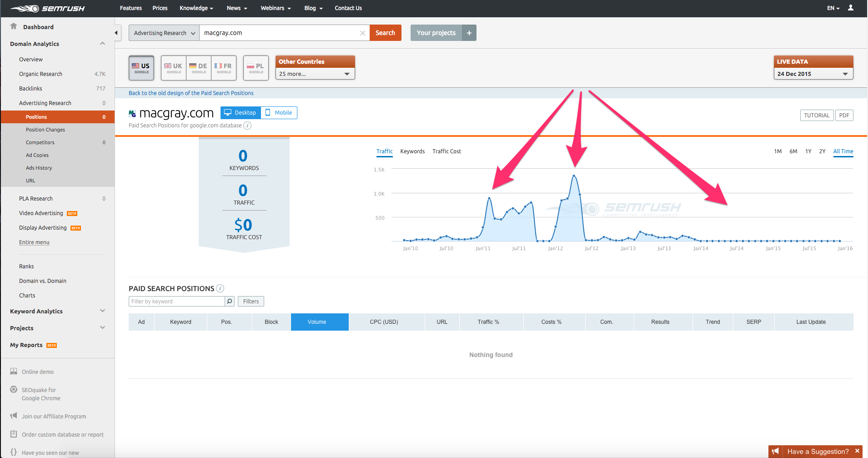Dismiss the Have a Suggestion bar

pyautogui.click(x=857, y=451)
